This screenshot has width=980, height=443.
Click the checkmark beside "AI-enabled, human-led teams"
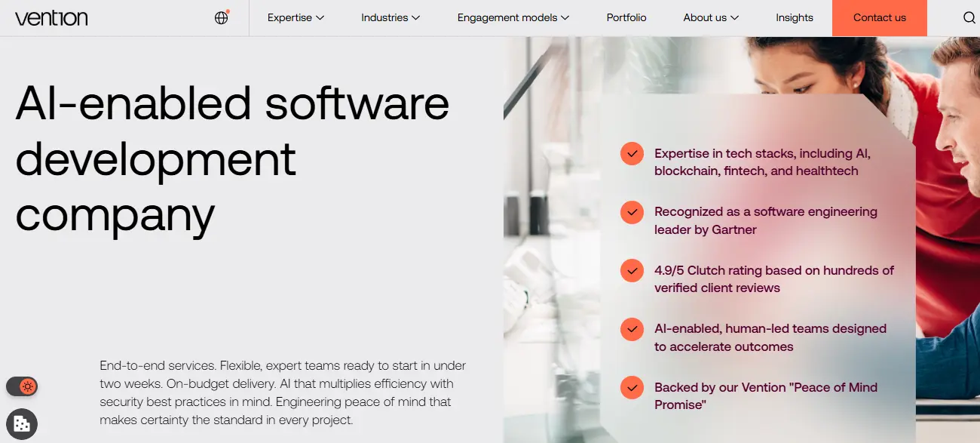(x=632, y=330)
